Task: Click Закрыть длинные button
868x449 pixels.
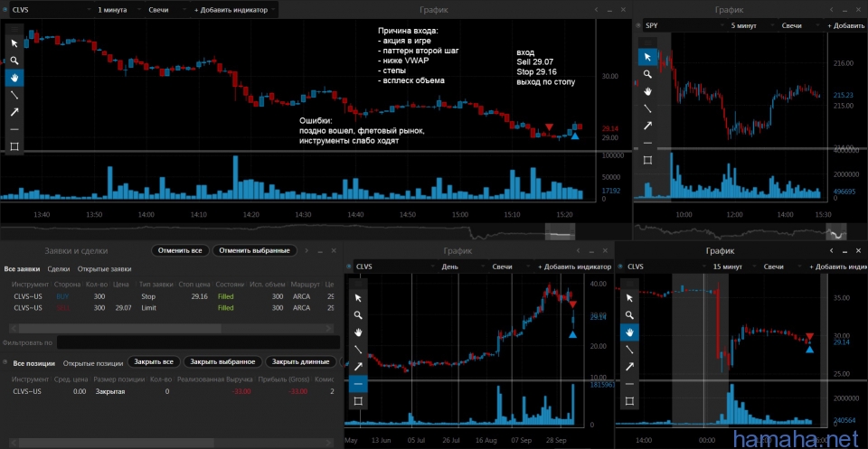Action: pos(300,361)
